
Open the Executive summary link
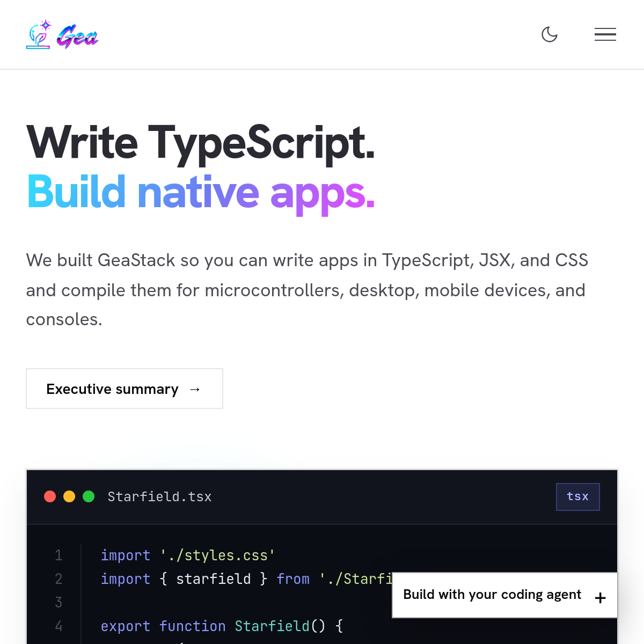click(125, 389)
